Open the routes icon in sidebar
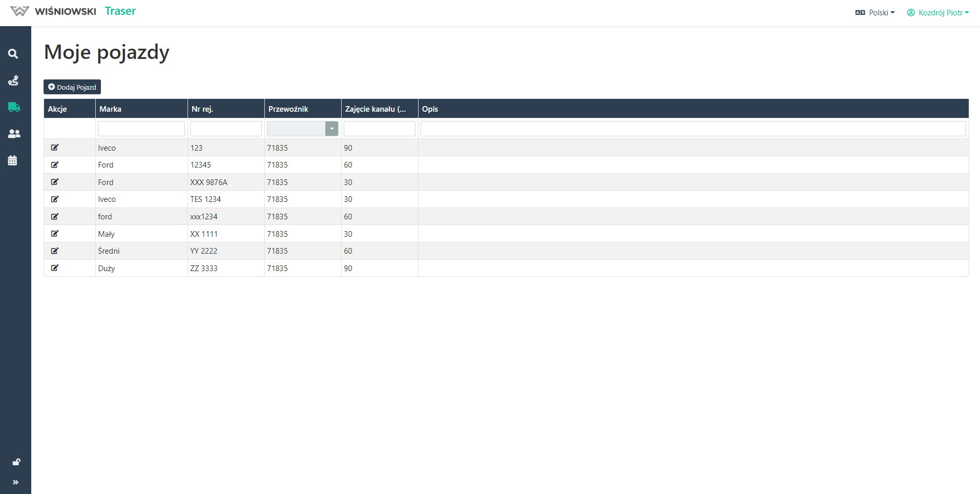The image size is (980, 494). 13,80
